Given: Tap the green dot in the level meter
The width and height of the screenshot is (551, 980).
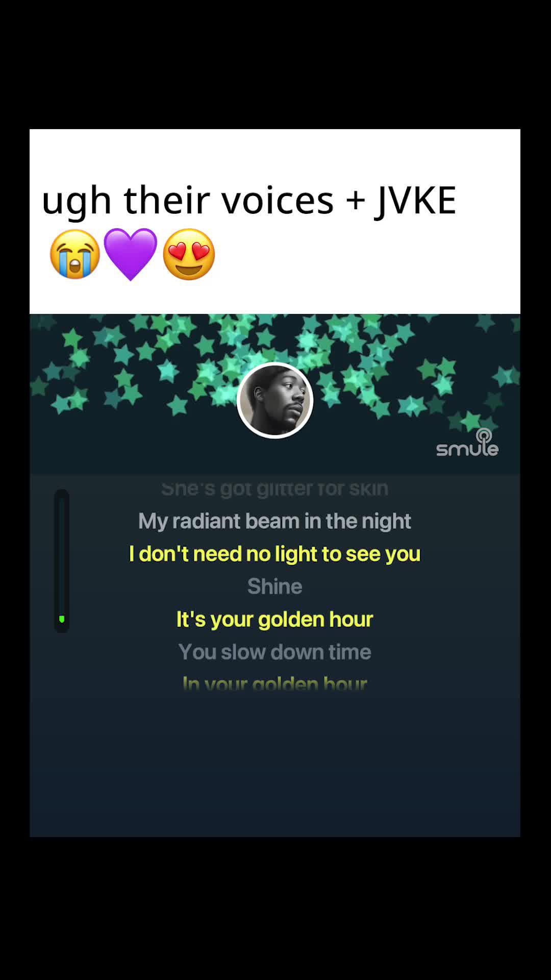Looking at the screenshot, I should click(x=62, y=619).
